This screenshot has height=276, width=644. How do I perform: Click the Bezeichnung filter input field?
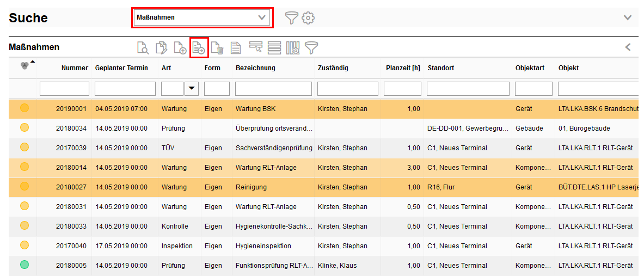tap(273, 88)
